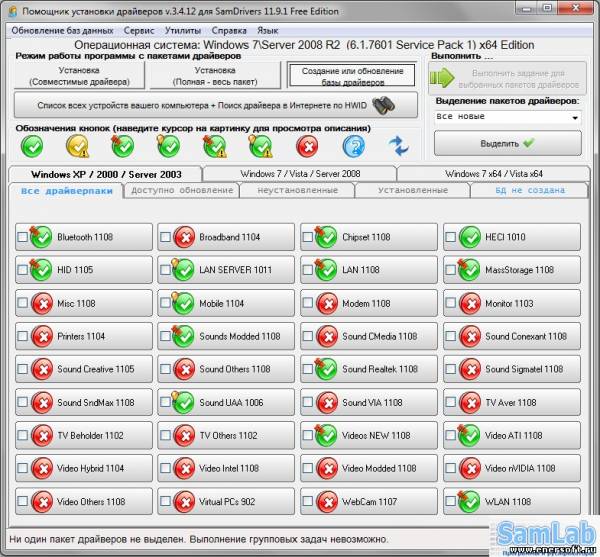Click the Sounds Modded 1108 status icon
600x557 pixels.
[x=183, y=336]
